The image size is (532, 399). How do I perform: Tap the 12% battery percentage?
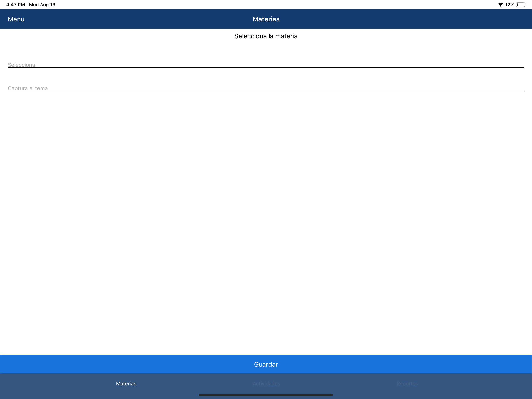pos(510,4)
